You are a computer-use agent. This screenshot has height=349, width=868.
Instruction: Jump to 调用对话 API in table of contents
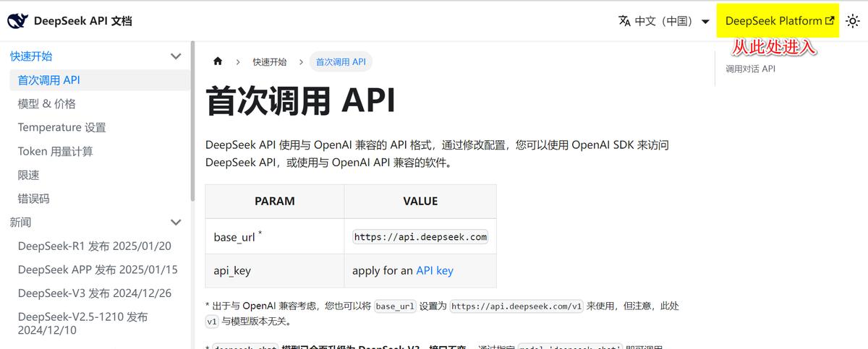pyautogui.click(x=750, y=69)
